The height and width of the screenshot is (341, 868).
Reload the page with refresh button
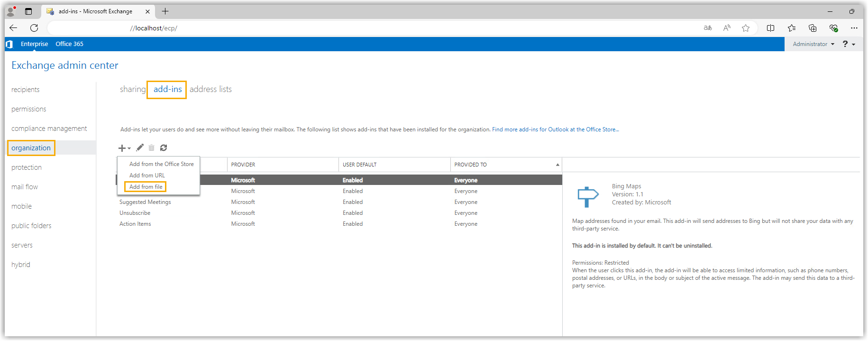coord(34,28)
